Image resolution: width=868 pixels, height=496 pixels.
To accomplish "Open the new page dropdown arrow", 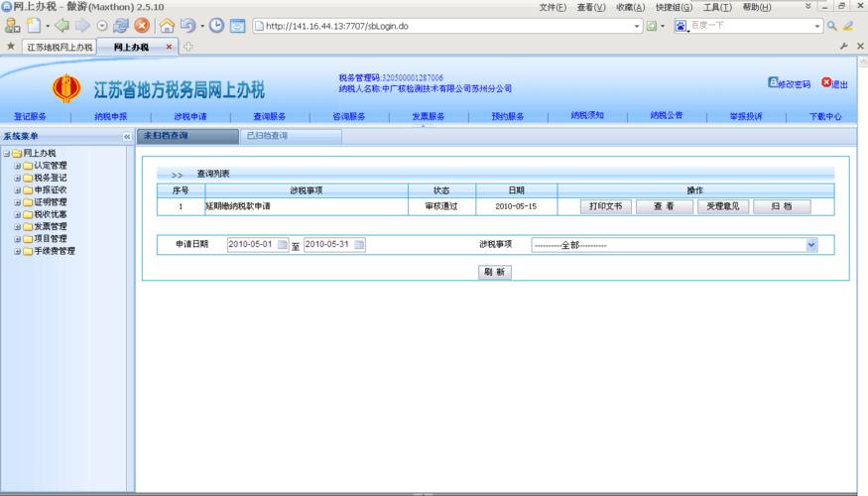I will point(48,26).
